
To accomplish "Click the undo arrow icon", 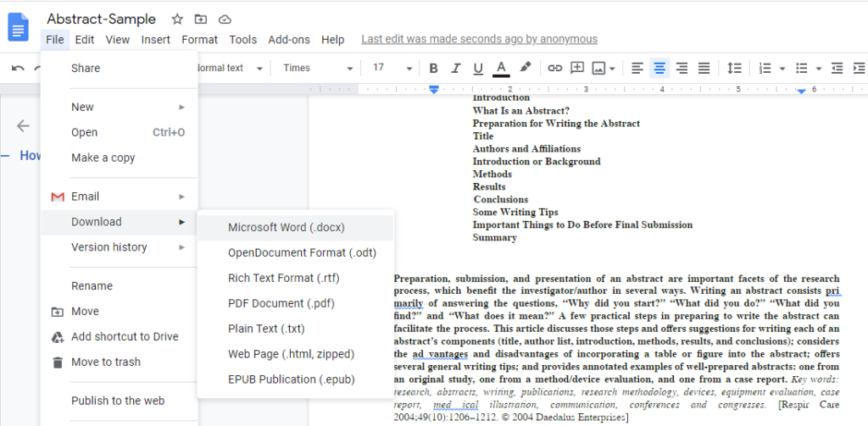I will (x=18, y=68).
